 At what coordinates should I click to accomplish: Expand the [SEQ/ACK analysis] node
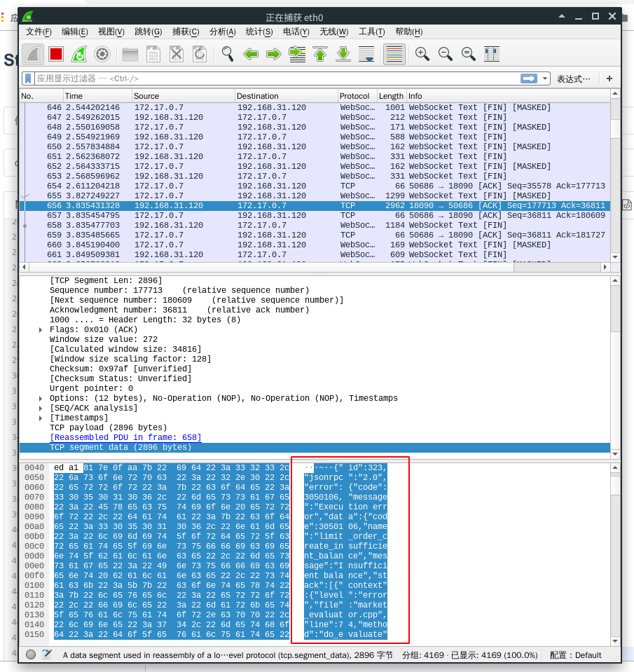pyautogui.click(x=41, y=408)
